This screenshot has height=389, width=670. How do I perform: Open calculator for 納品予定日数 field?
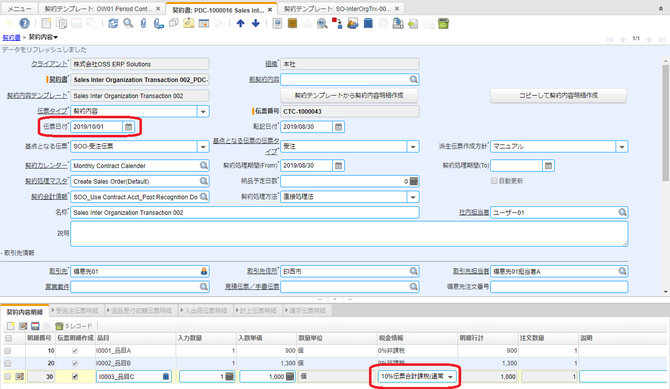pos(414,181)
